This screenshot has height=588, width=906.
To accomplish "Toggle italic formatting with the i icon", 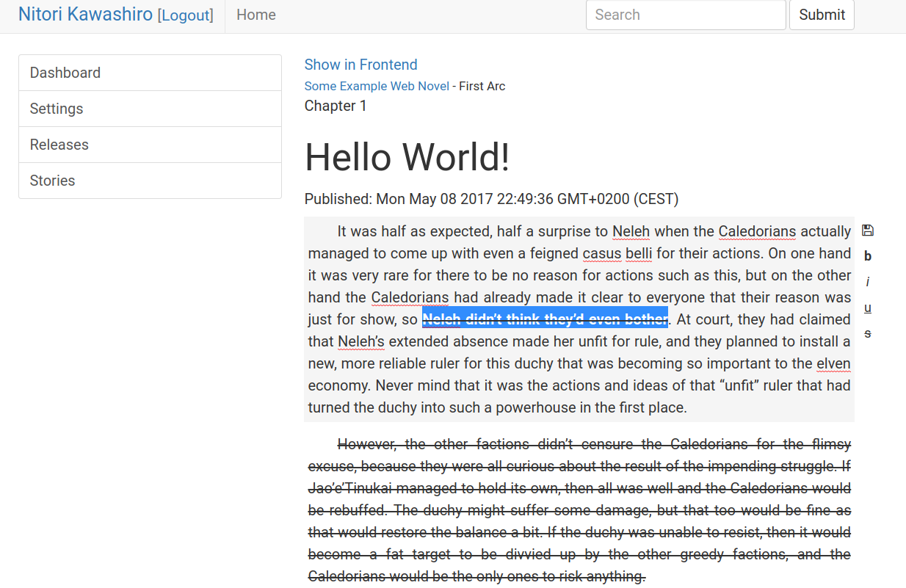I will pos(867,282).
